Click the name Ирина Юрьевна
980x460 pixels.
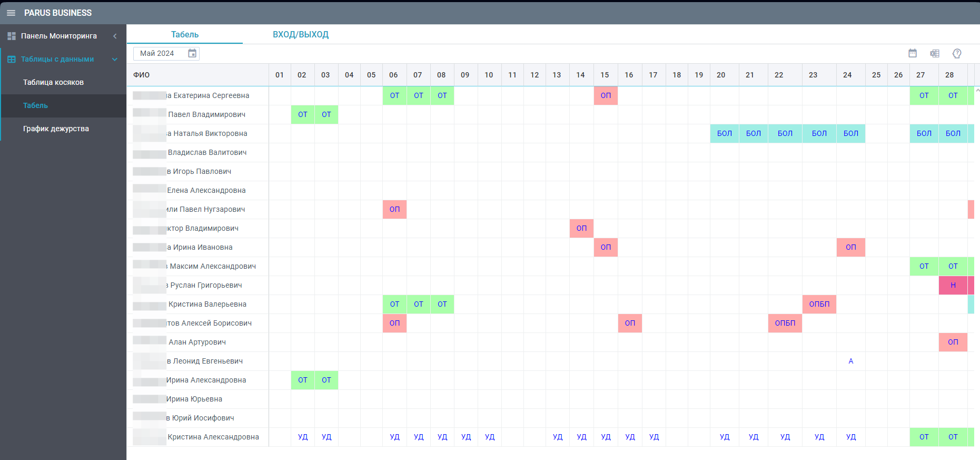click(x=194, y=399)
